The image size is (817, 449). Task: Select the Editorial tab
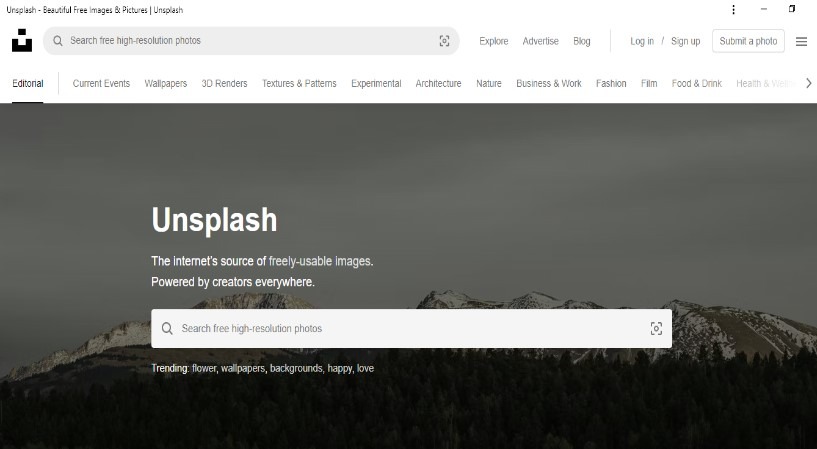28,84
